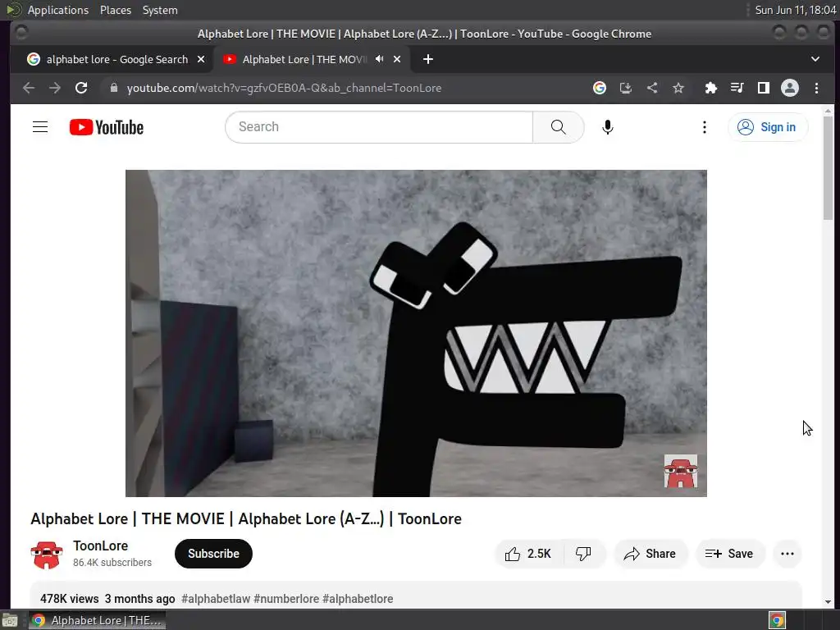The width and height of the screenshot is (840, 630).
Task: Click the clock Sun Jun 11
Action: pos(795,10)
